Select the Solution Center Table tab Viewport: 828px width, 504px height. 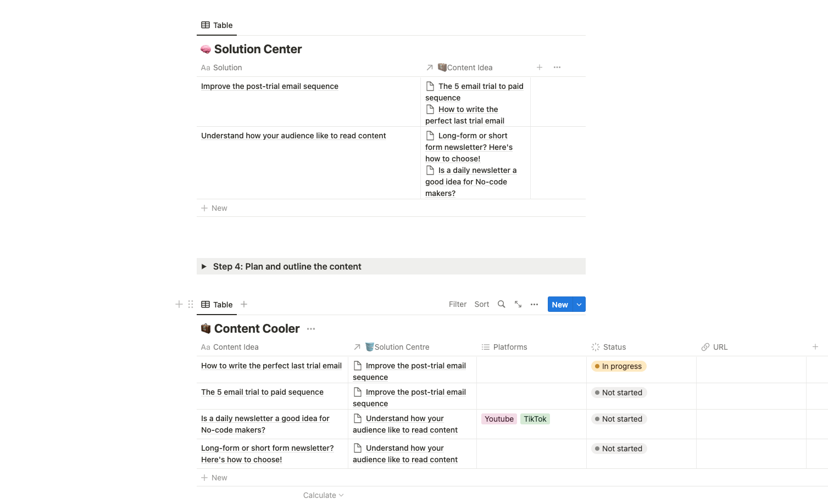[x=217, y=25]
